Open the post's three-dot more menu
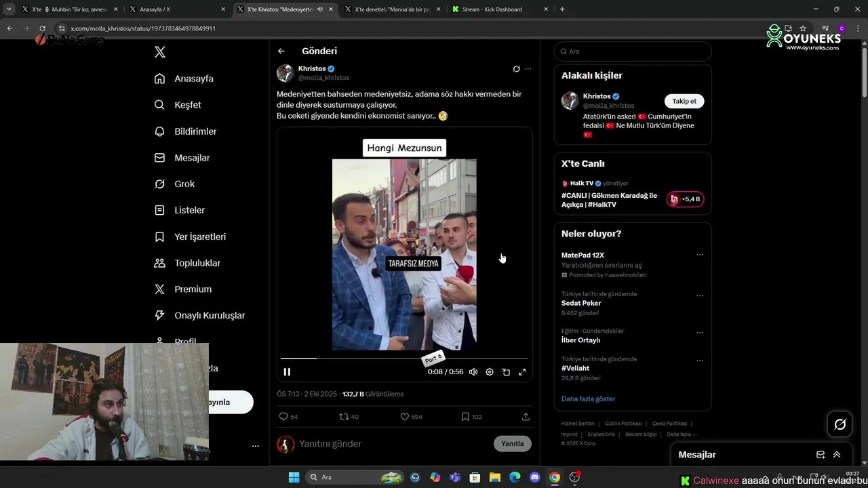 pos(528,69)
